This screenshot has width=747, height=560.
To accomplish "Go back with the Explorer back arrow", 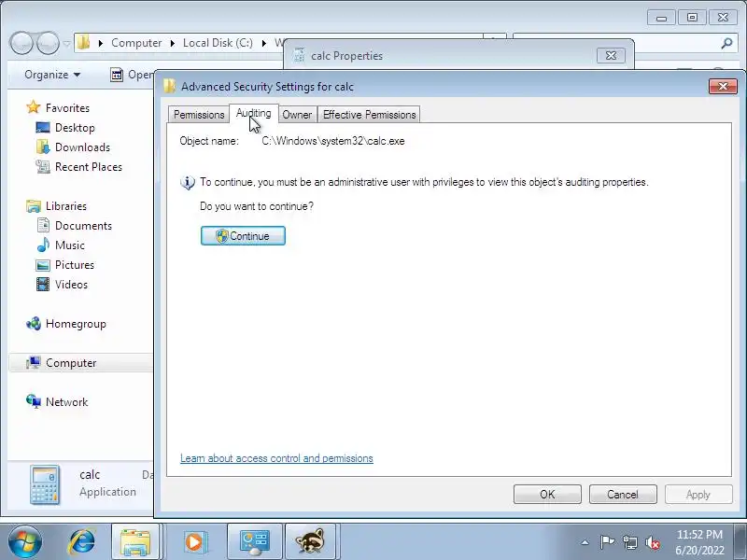I will 21,43.
